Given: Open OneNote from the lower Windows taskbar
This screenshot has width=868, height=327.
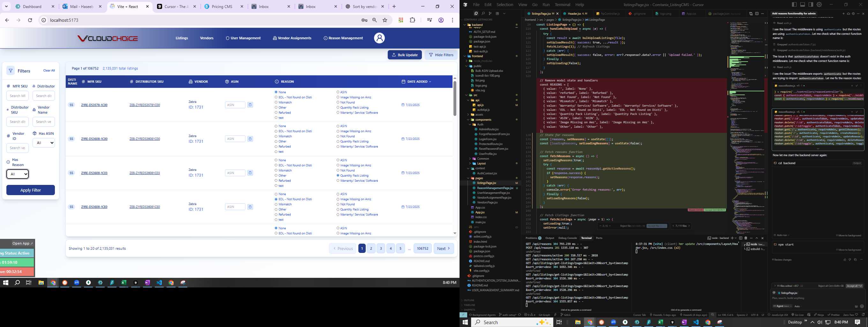Looking at the screenshot, I should pos(684,322).
